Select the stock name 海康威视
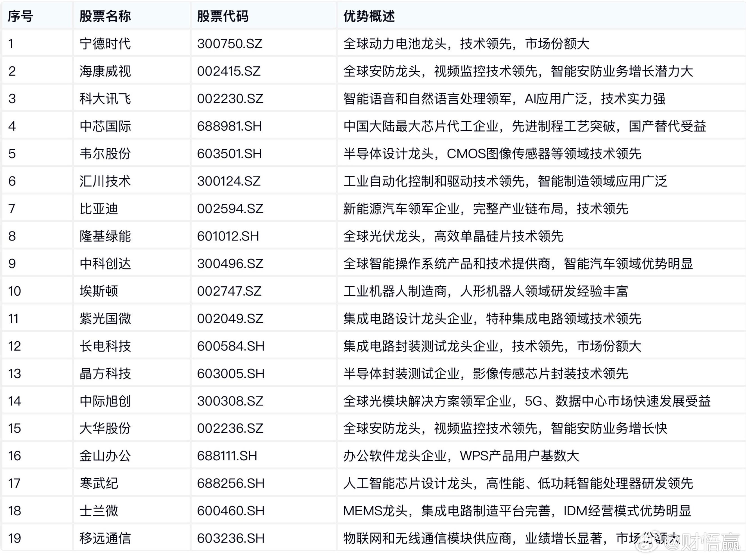 [105, 71]
